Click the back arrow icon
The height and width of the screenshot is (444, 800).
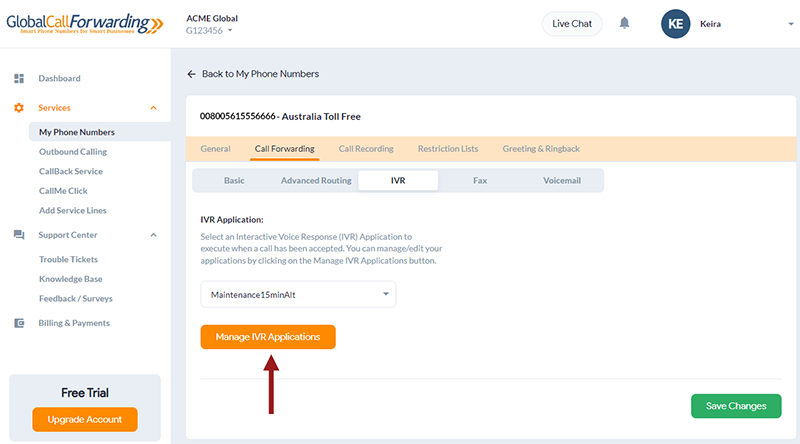click(191, 74)
